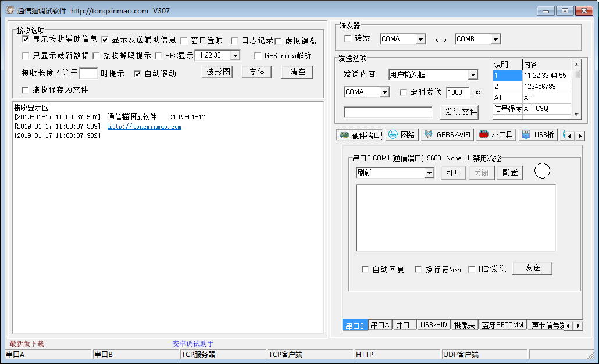
Task: Click the 波形图 waveform button
Action: click(x=217, y=72)
